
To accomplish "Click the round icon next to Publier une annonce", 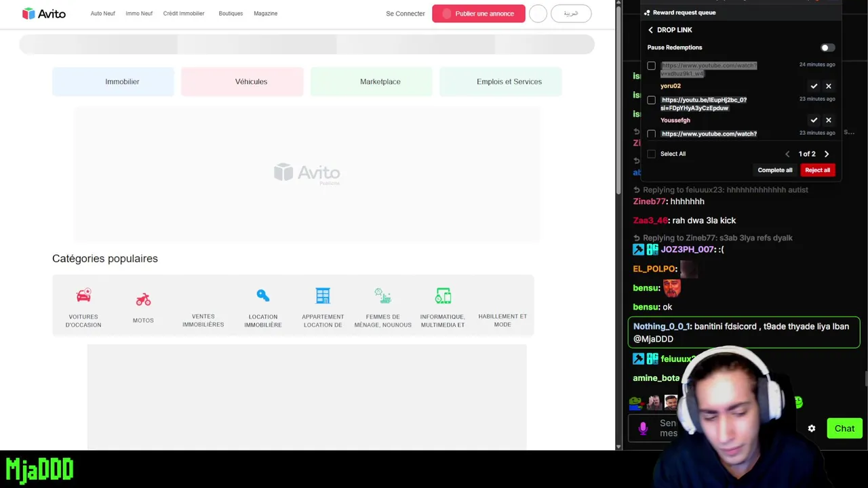I will click(538, 14).
